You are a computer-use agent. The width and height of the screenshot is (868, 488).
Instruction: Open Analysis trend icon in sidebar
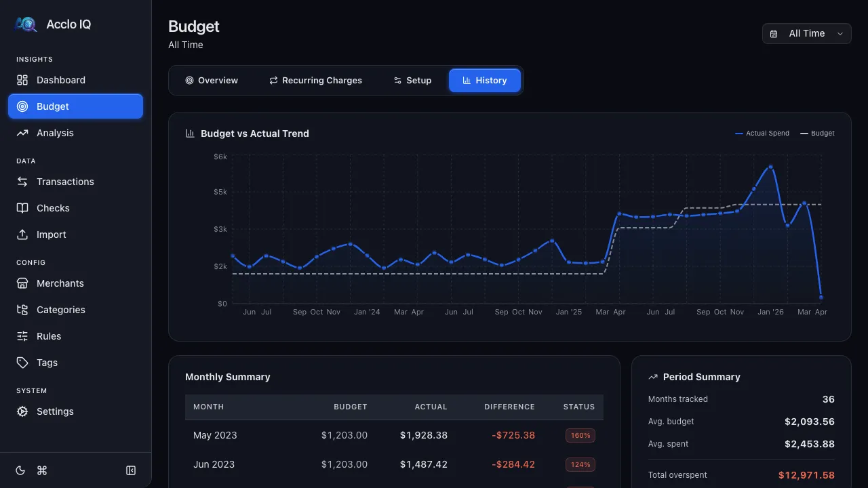pos(22,133)
